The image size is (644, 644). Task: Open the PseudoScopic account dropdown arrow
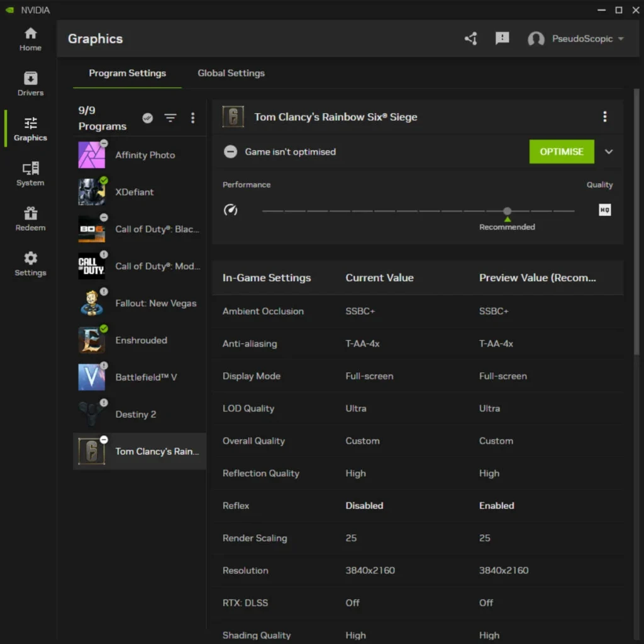[x=621, y=38]
